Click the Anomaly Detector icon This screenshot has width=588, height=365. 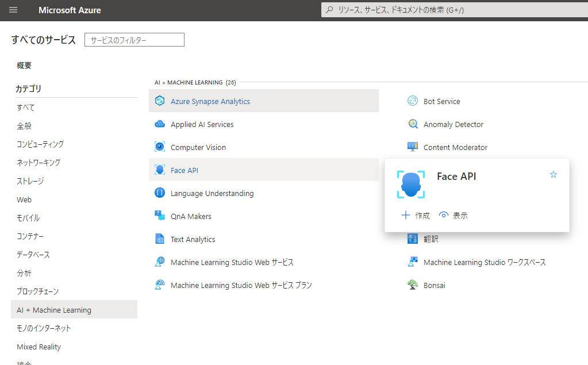click(413, 124)
